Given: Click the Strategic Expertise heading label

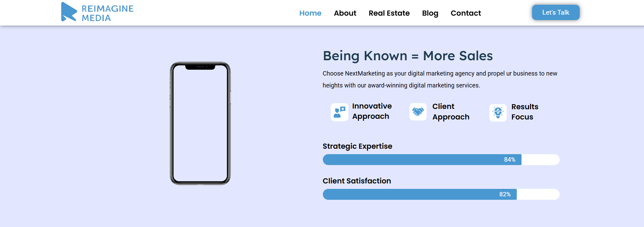Looking at the screenshot, I should [357, 146].
